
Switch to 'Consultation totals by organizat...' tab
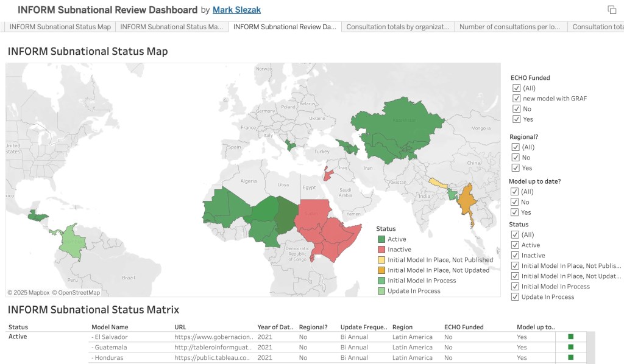tap(398, 27)
